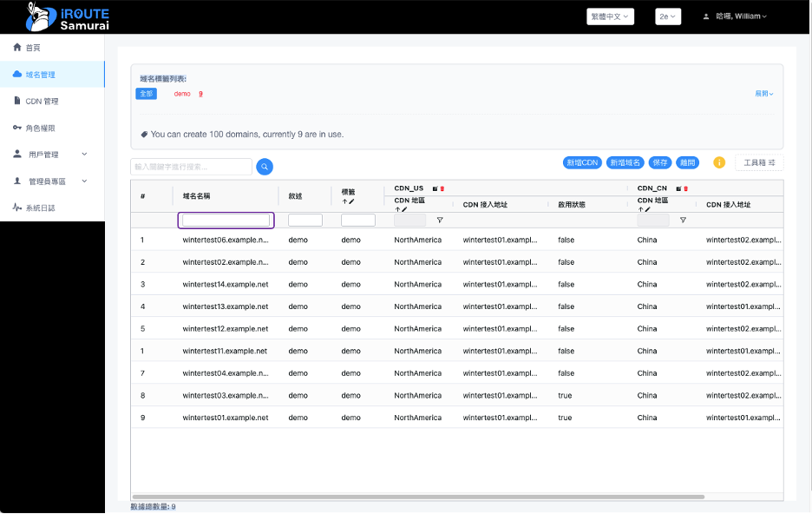Click the iRoute Samurai logo
812x514 pixels.
(68, 16)
